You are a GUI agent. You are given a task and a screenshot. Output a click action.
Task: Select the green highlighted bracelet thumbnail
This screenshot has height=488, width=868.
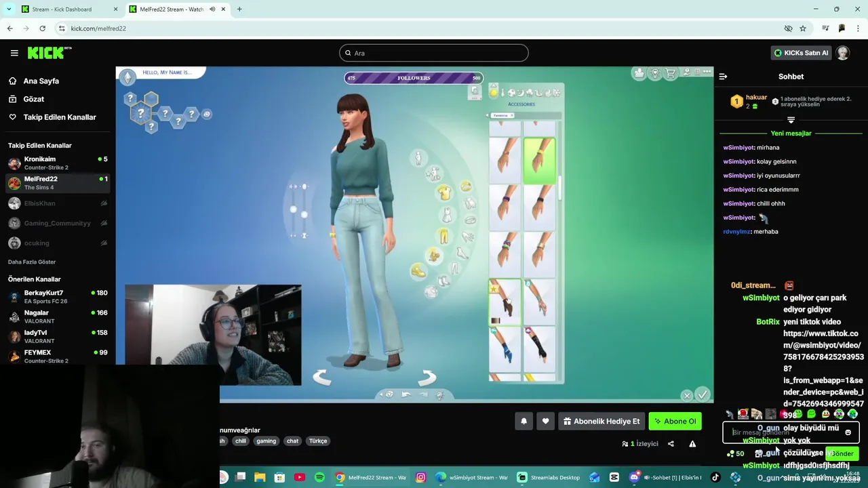(539, 161)
